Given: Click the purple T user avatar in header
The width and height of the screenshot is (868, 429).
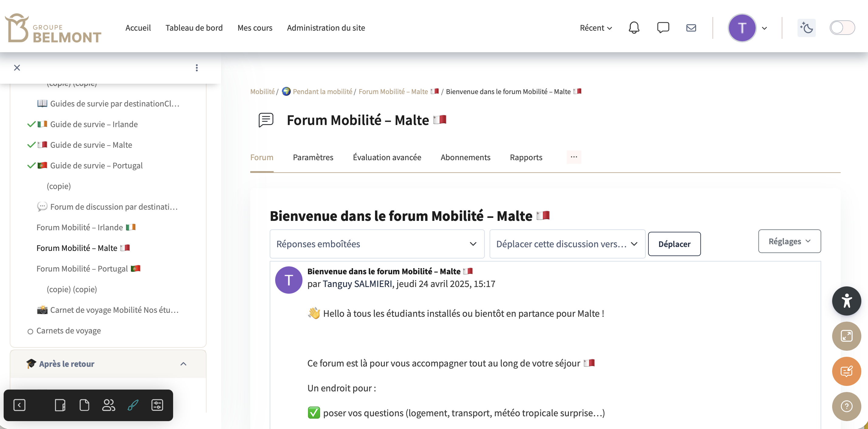Looking at the screenshot, I should (x=742, y=28).
